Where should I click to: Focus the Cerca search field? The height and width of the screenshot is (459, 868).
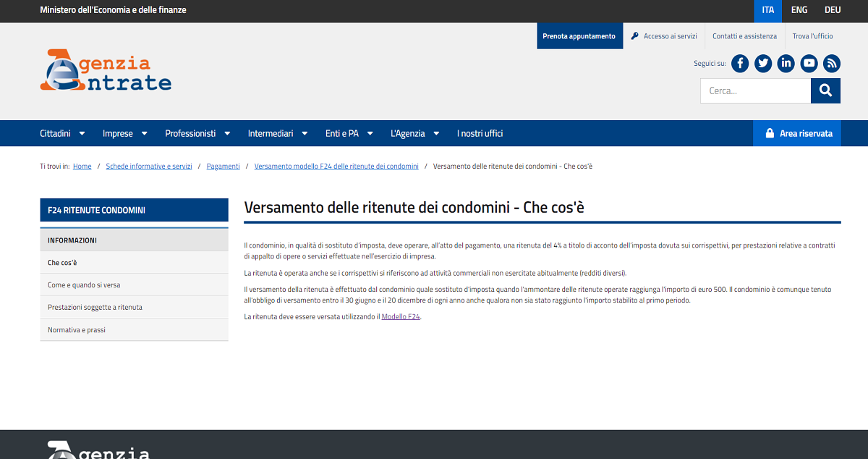click(x=755, y=90)
